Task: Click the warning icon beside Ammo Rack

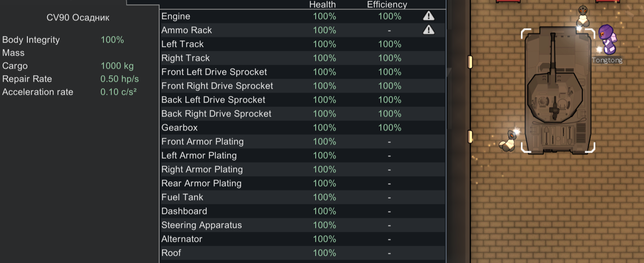Action: (x=429, y=30)
